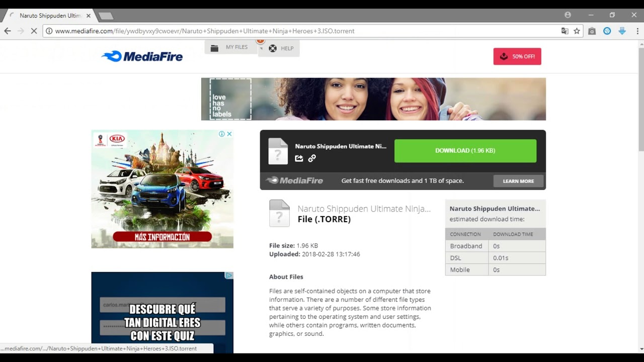Click the blue download arrow extension
Image resolution: width=644 pixels, height=362 pixels.
tap(622, 31)
